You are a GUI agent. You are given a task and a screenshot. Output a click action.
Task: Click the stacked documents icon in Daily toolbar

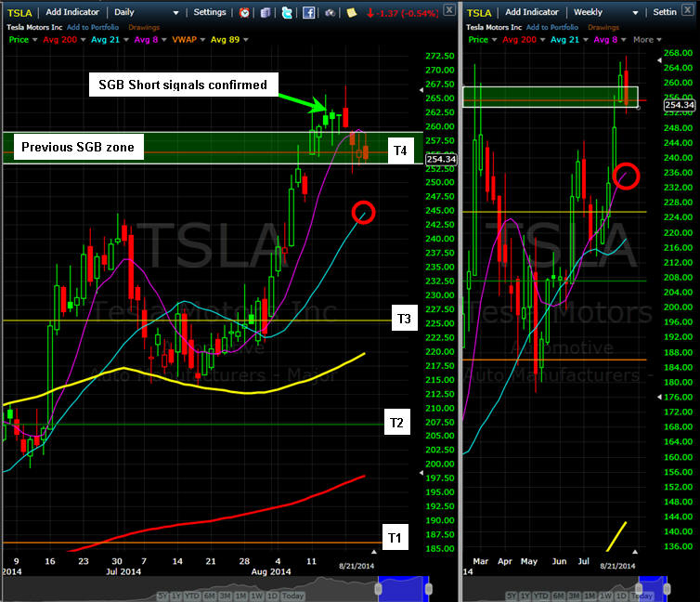[x=266, y=12]
